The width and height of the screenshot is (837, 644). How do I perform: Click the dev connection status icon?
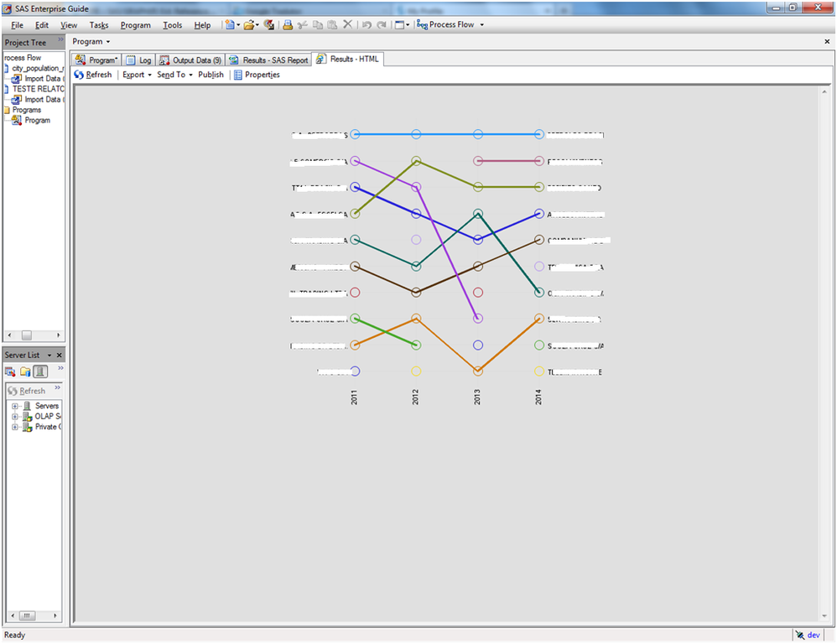[799, 635]
